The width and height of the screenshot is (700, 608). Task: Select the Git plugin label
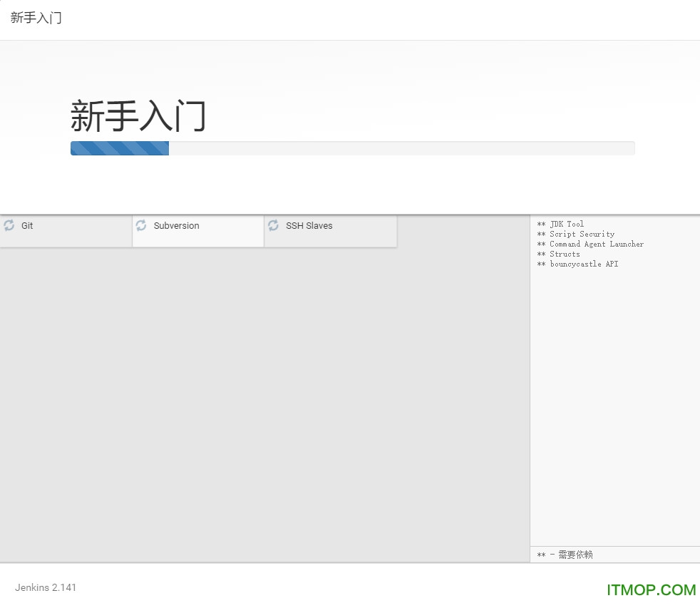pos(27,226)
